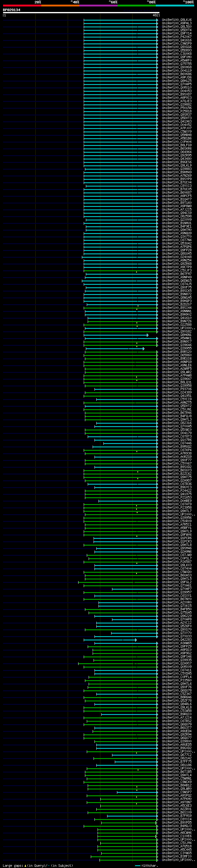The width and height of the screenshot is (197, 868).
Task: Select the UniRef100_C6T446 label
Action: pyautogui.click(x=176, y=443)
